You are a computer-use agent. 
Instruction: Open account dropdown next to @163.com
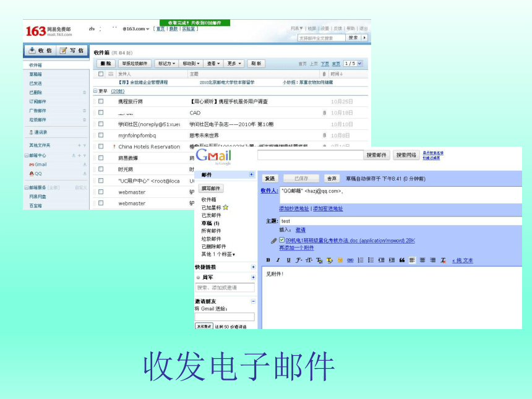[148, 29]
